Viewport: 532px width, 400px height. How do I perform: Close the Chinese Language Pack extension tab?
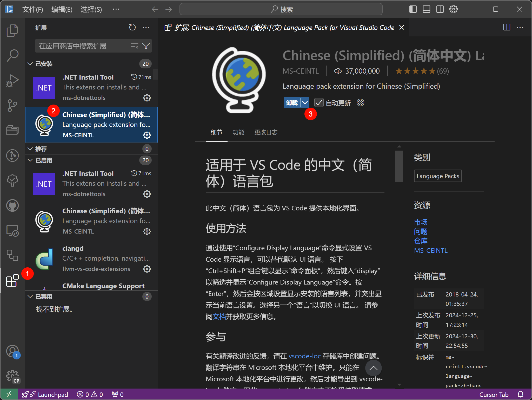(402, 27)
